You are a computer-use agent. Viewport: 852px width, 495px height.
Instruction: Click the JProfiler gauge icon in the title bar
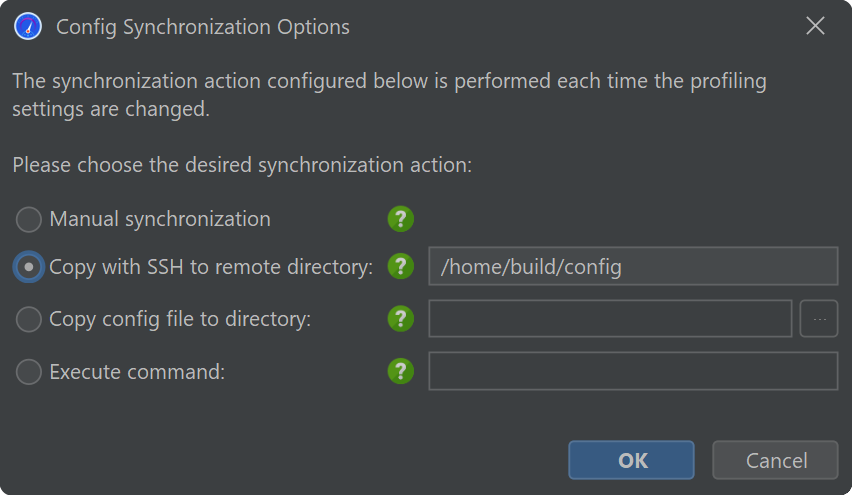28,27
